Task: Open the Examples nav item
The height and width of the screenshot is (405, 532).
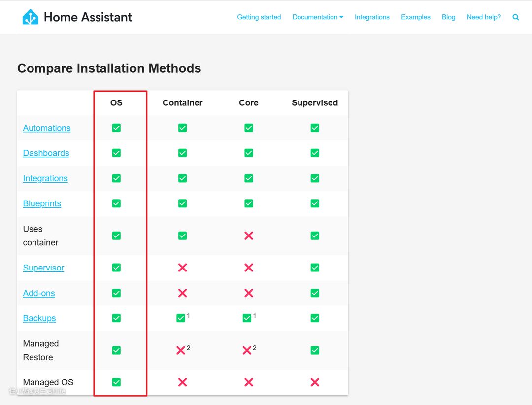Action: pos(415,17)
